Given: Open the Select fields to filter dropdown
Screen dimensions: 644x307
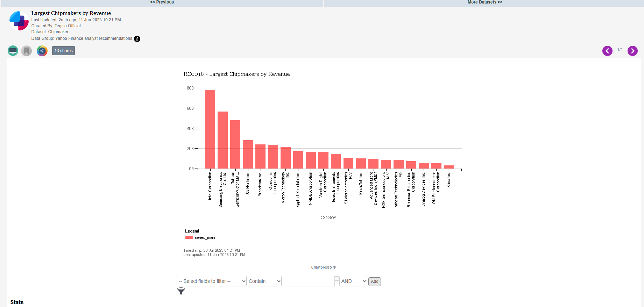Looking at the screenshot, I should click(212, 281).
